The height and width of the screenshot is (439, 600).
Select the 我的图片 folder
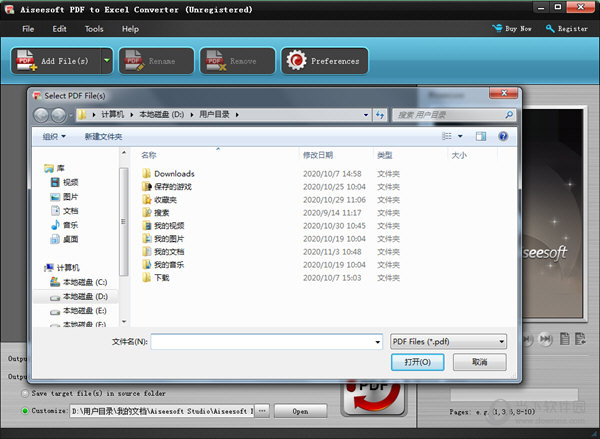[163, 239]
